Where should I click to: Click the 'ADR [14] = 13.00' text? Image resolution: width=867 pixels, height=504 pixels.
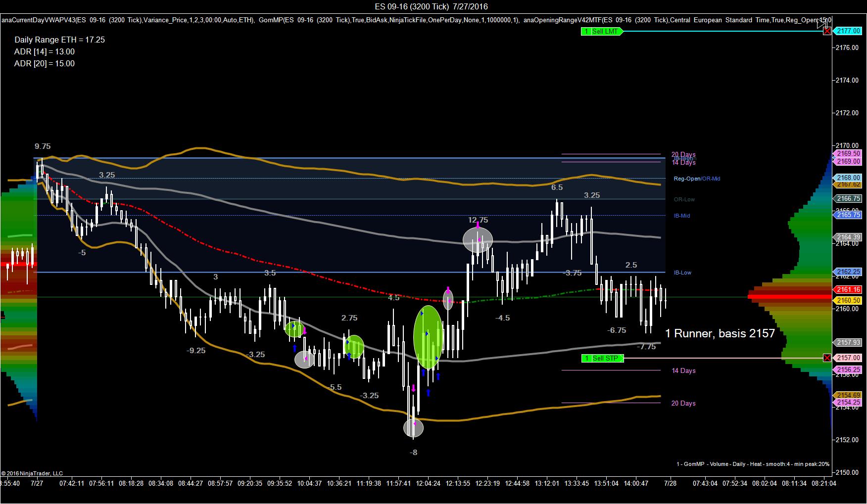45,51
